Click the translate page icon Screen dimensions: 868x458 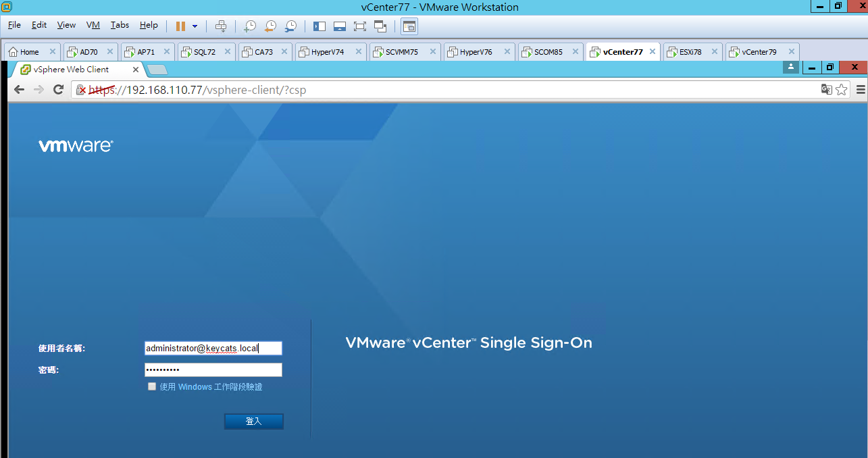pyautogui.click(x=826, y=89)
